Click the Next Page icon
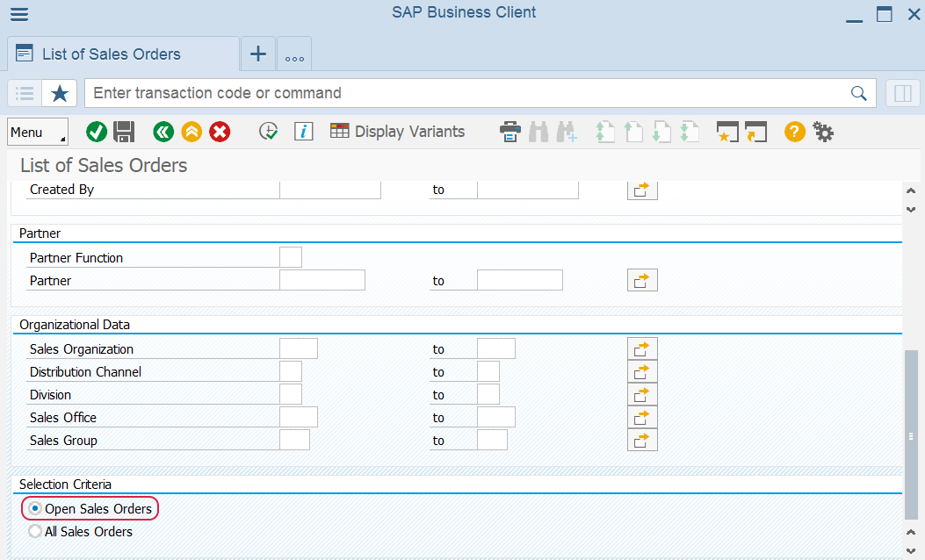The image size is (925, 560). pos(661,132)
